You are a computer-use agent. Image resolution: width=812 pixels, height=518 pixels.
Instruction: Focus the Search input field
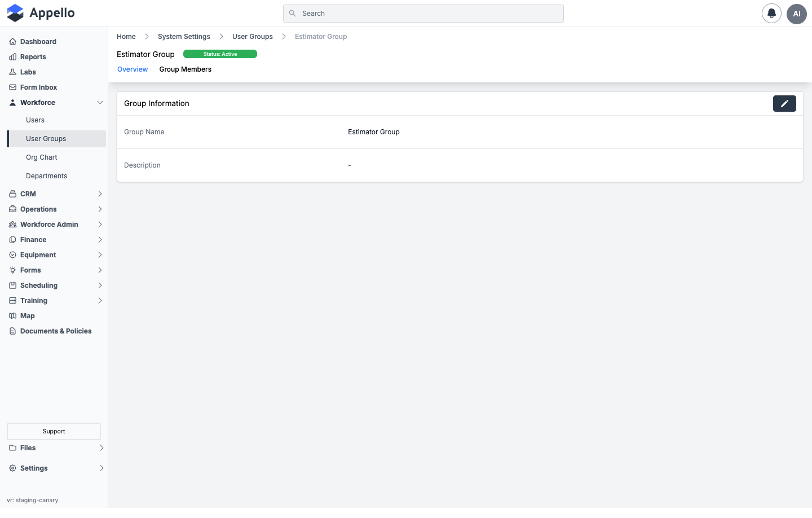(x=423, y=14)
